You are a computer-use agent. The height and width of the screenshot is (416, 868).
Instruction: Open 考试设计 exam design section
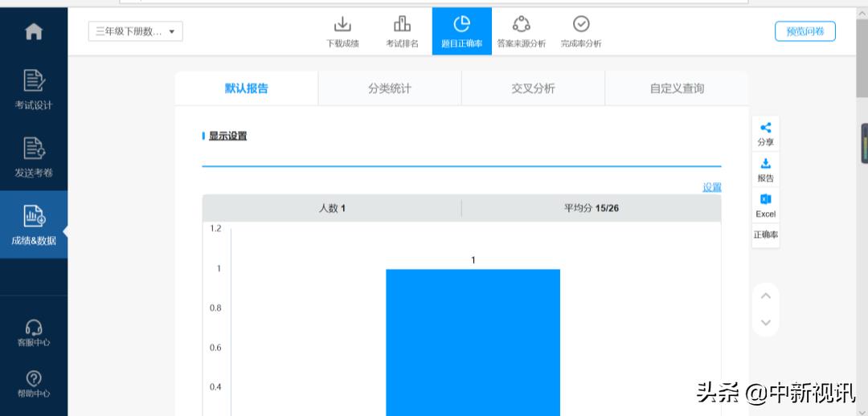pos(33,88)
